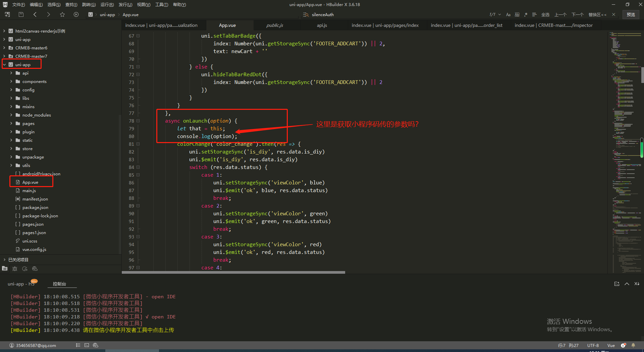Collapse console with the up chevron icon
Image resolution: width=644 pixels, height=352 pixels.
[627, 284]
